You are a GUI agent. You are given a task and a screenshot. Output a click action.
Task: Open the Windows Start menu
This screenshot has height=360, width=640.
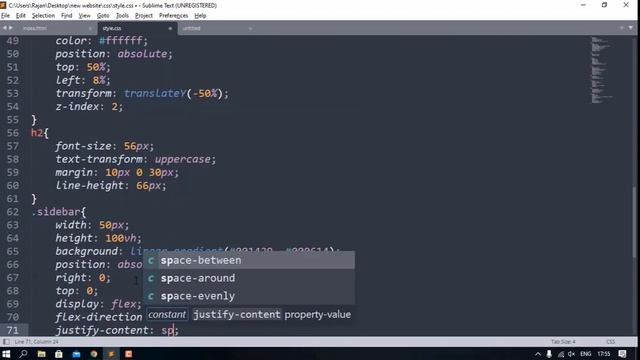[6, 354]
